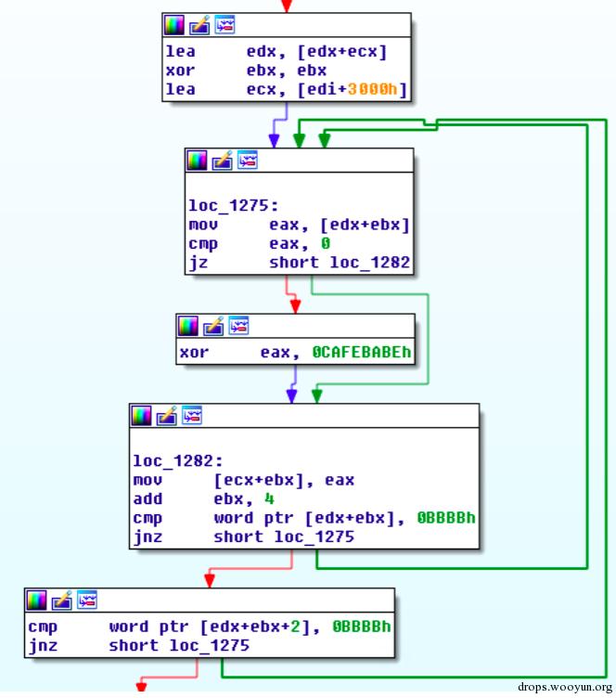Click graph-group icon on lea edx block

(225, 25)
